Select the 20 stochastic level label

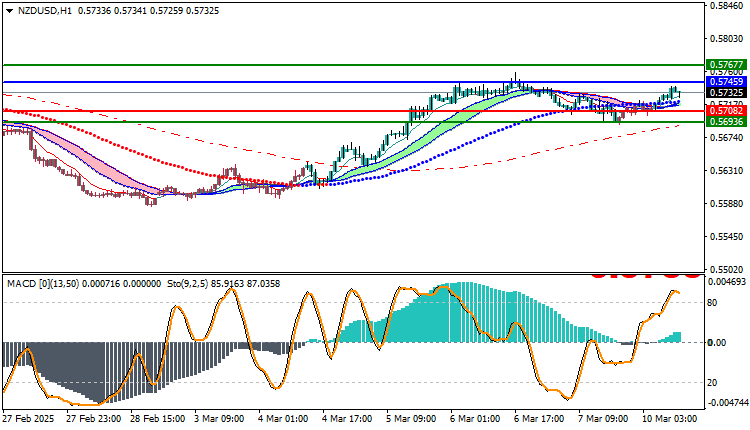click(712, 383)
